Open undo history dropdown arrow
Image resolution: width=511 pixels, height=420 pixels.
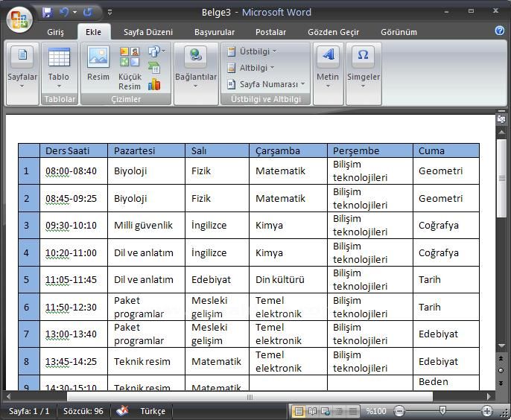(75, 13)
